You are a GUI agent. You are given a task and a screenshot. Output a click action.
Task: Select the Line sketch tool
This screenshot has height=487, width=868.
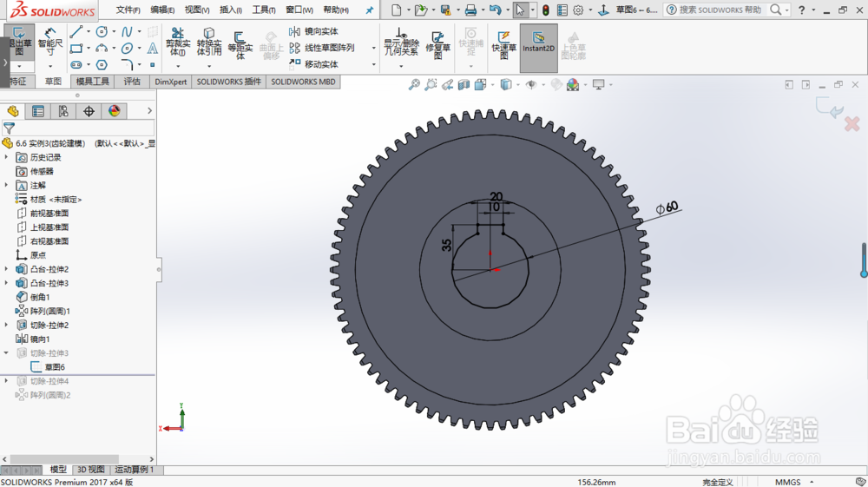[76, 31]
